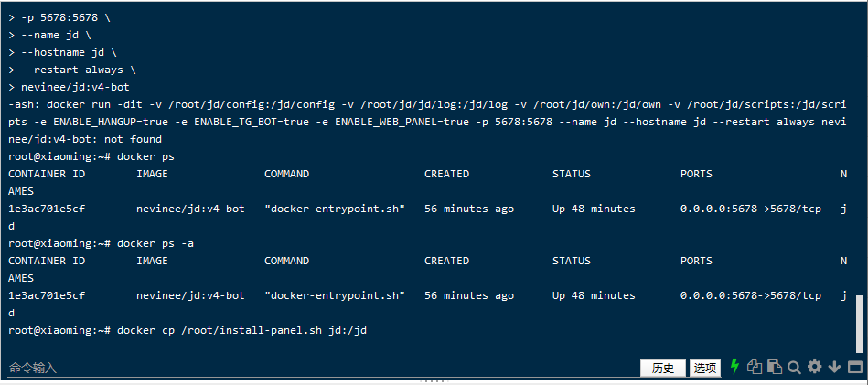Viewport: 868px width, 385px height.
Task: Open the 选项 (options) button
Action: point(705,368)
